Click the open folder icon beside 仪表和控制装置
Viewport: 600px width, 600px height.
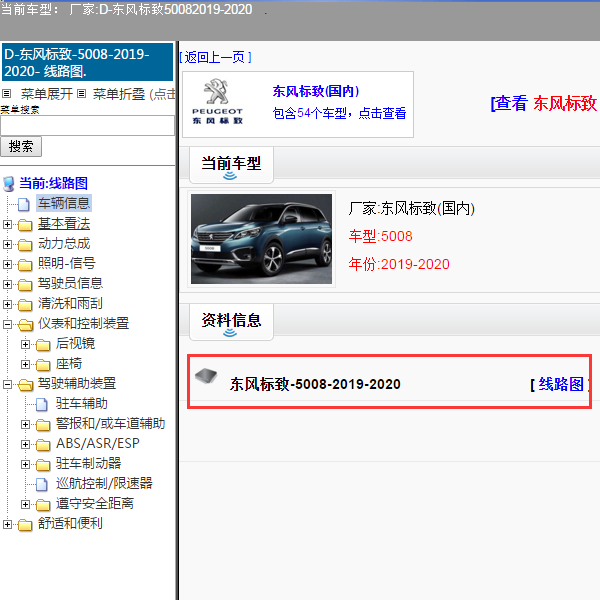26,324
